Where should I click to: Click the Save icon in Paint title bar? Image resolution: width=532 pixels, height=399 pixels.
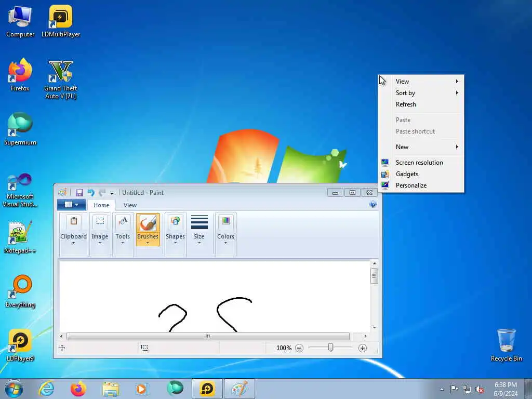click(x=79, y=193)
